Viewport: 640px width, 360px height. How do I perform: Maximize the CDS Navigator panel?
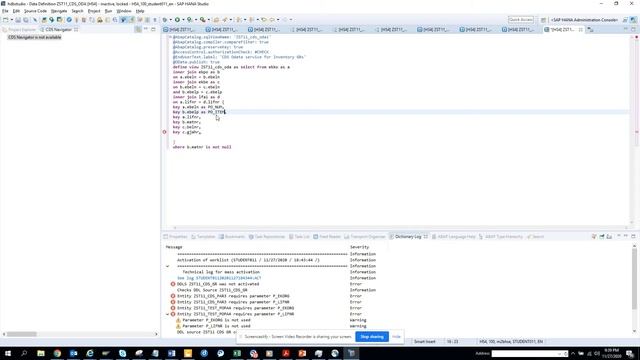coord(153,29)
